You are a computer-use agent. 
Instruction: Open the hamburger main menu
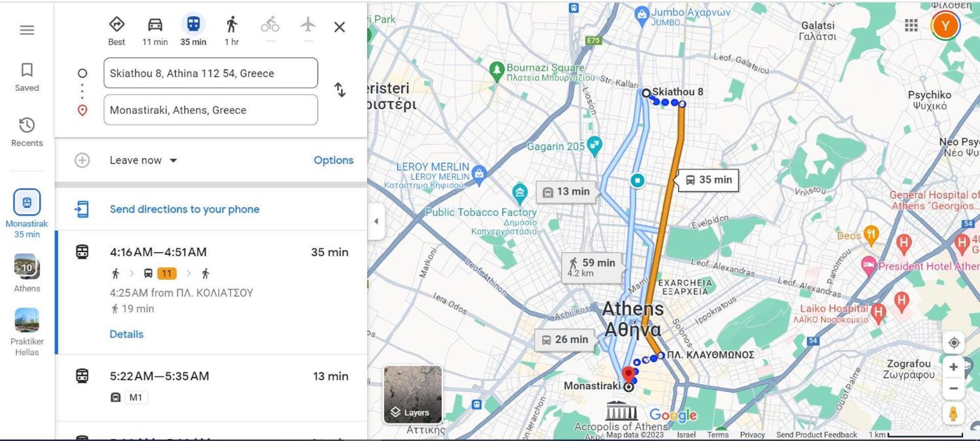[27, 30]
